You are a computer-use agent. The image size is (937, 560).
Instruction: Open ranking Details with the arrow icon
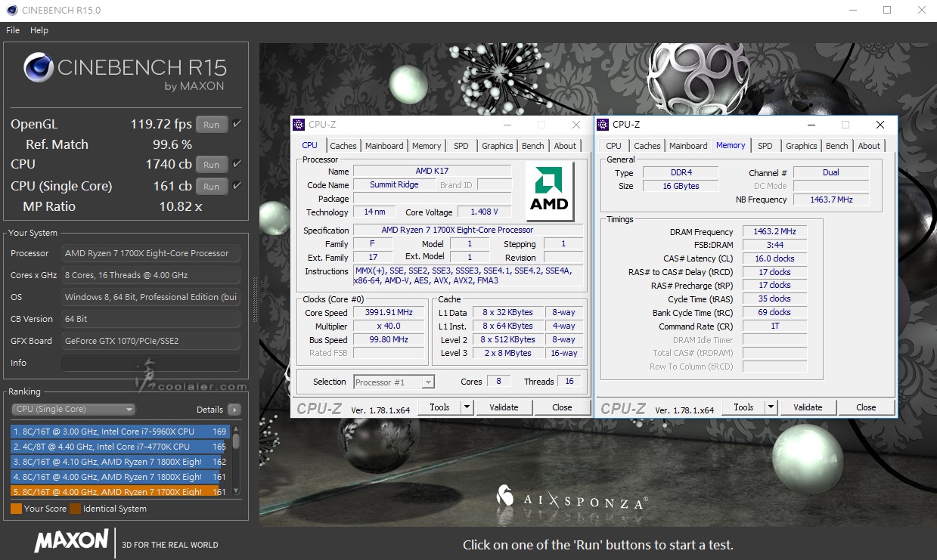234,410
